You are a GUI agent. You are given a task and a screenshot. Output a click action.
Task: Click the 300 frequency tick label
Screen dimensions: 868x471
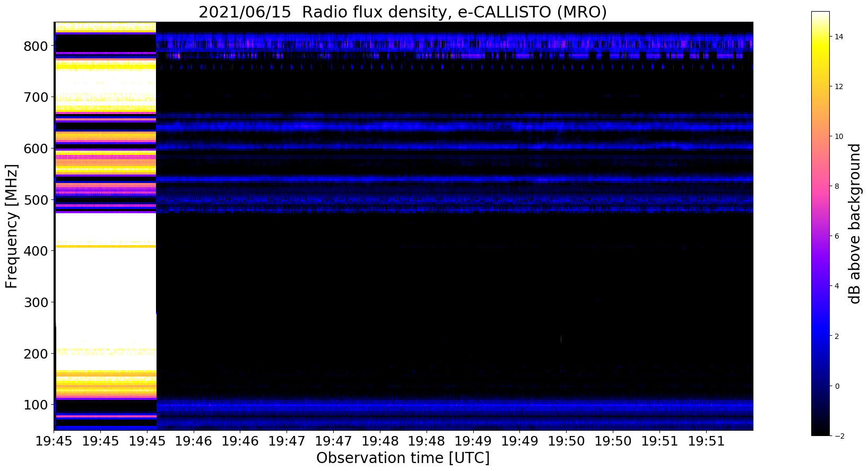(35, 302)
